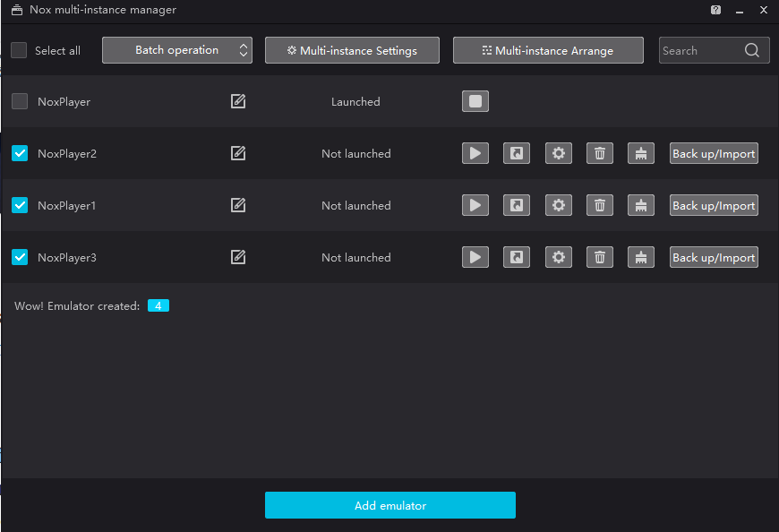Rename NoxPlayer3 with its edit icon
The height and width of the screenshot is (532, 779).
click(238, 257)
